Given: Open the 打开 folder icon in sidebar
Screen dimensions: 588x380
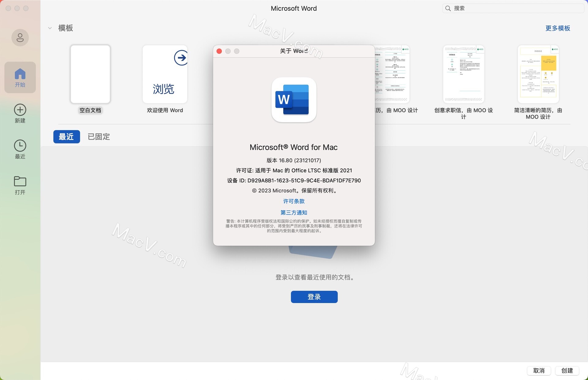Looking at the screenshot, I should pos(20,181).
